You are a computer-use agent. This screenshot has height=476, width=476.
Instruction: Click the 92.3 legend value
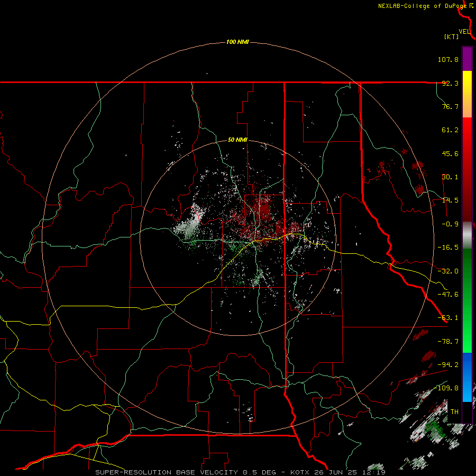pos(450,83)
